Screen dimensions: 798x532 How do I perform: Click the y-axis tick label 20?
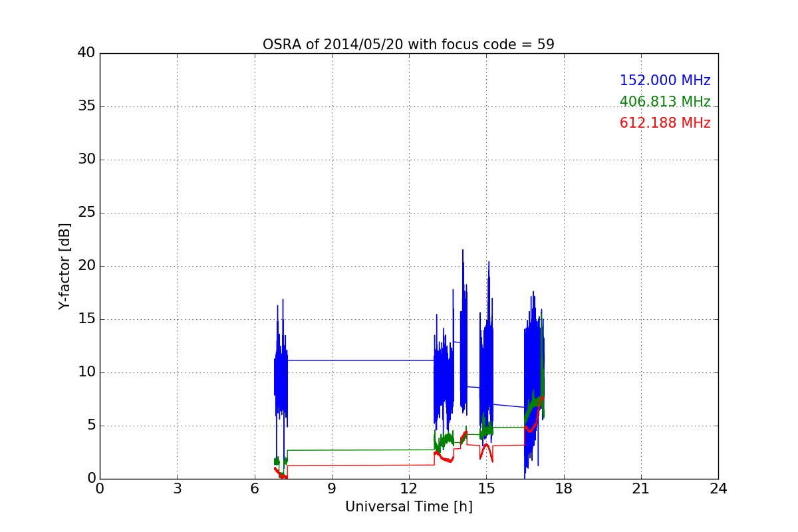click(86, 266)
